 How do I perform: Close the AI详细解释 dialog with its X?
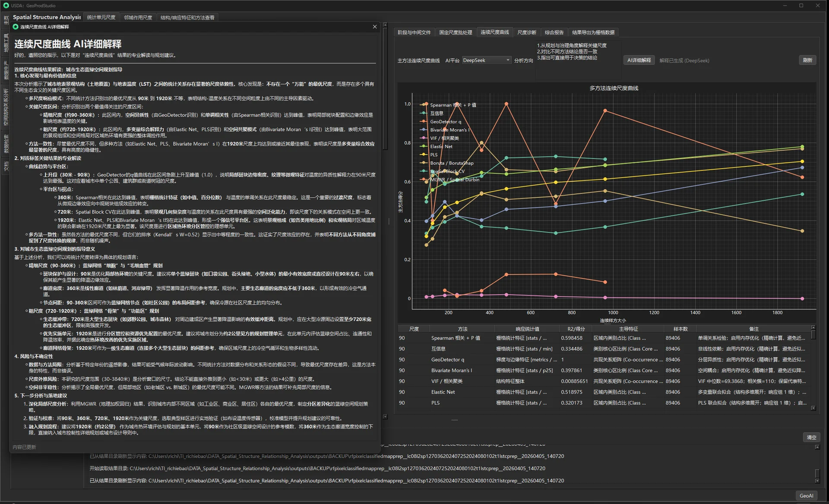click(x=375, y=27)
